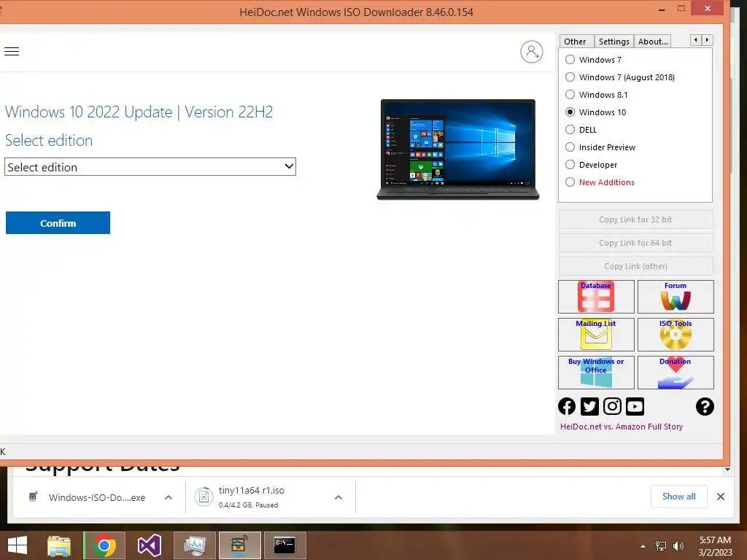Open the Database tile
747x560 pixels.
[x=596, y=297]
